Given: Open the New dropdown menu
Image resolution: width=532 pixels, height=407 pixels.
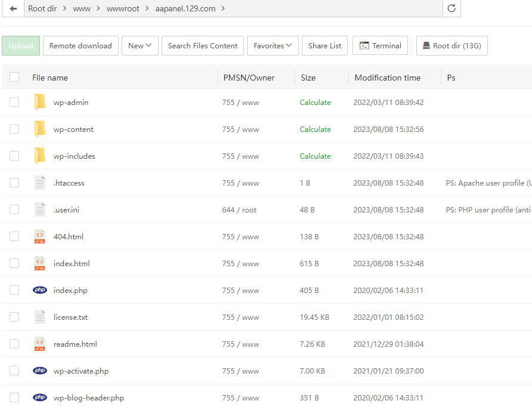Looking at the screenshot, I should tap(140, 45).
